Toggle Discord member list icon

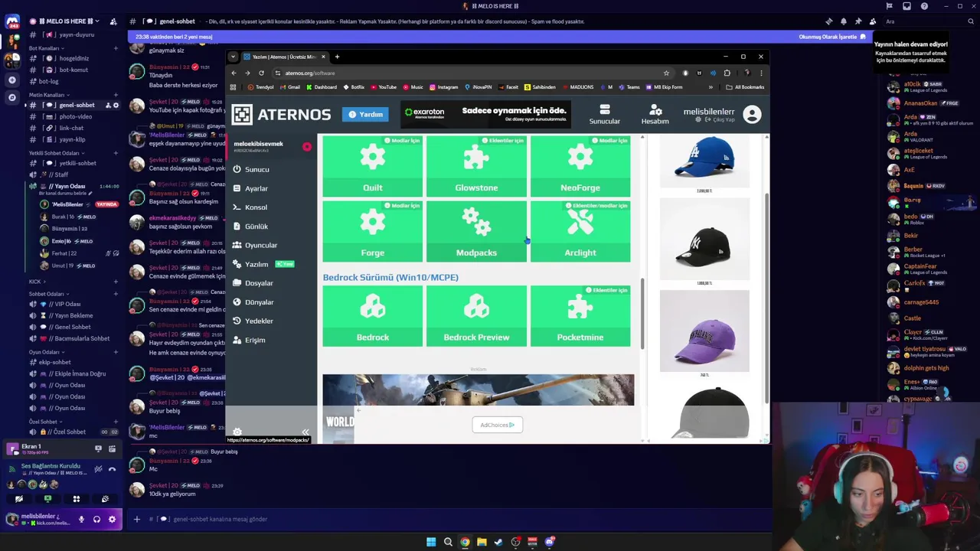coord(872,21)
